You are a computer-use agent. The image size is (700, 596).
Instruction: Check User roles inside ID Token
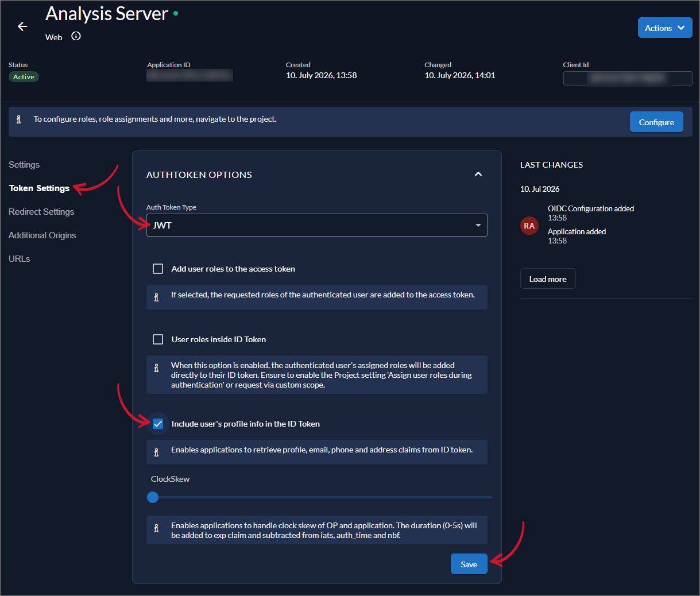point(158,339)
